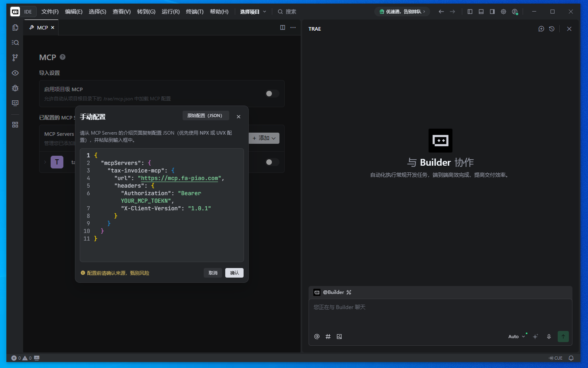Close the TRAE chat panel
Screen dimensions: 588x368
click(569, 29)
